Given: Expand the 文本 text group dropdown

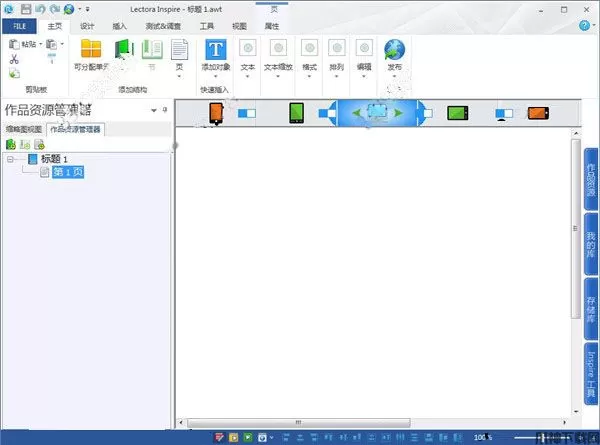Looking at the screenshot, I should [248, 76].
